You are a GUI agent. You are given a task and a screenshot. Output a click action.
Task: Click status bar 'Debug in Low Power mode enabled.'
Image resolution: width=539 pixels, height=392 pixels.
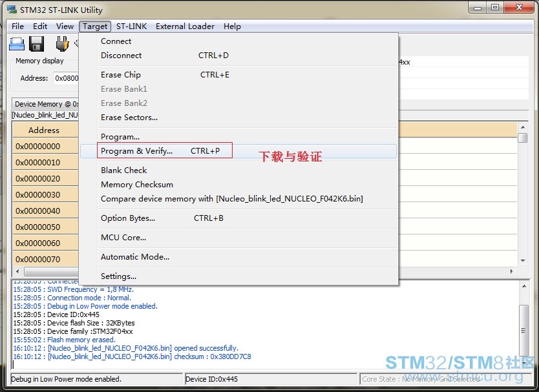pos(96,379)
